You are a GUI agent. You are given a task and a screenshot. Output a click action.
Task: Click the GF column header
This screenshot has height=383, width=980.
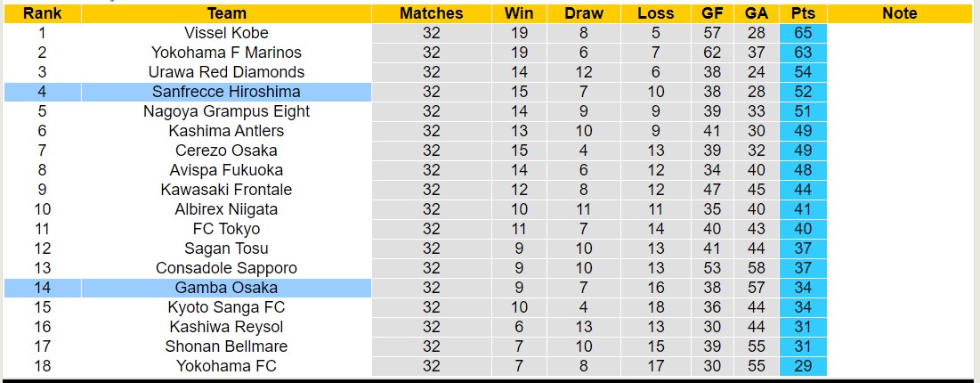click(712, 13)
